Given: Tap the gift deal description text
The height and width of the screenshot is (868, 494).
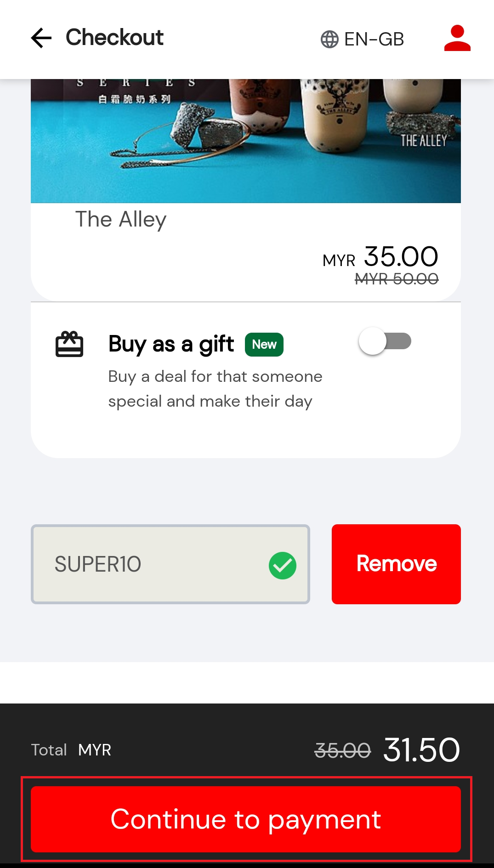Looking at the screenshot, I should point(215,389).
